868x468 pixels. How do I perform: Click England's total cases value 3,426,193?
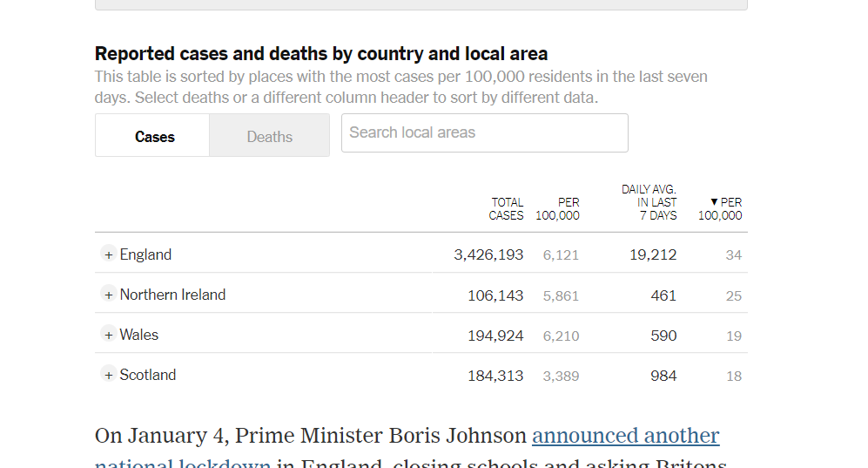[x=488, y=254]
